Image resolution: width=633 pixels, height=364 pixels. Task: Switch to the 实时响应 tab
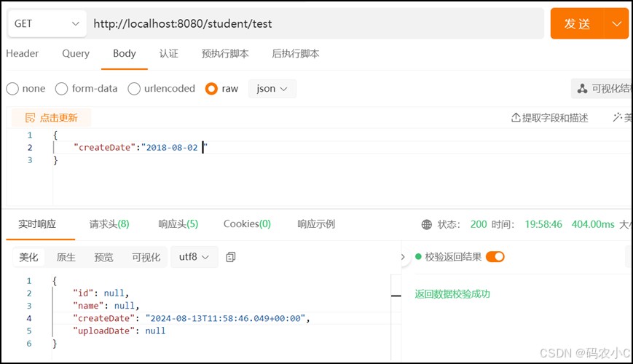tap(37, 224)
